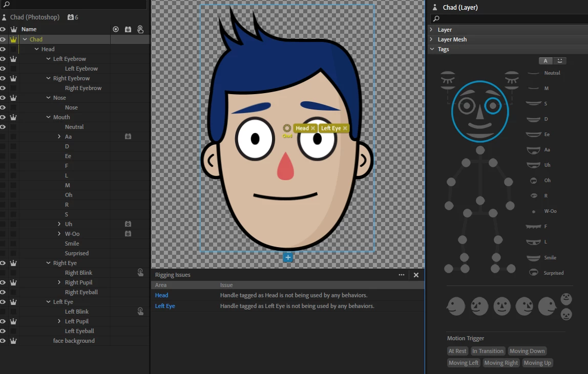Switch tags view to text list mode
This screenshot has height=374, width=588.
click(545, 61)
